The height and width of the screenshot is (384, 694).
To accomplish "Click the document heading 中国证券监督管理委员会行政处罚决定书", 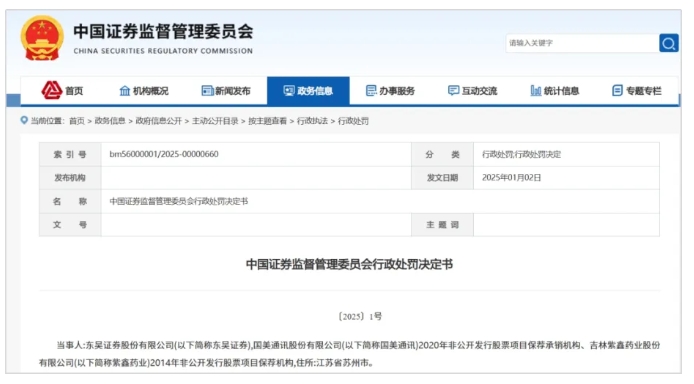I will (349, 264).
